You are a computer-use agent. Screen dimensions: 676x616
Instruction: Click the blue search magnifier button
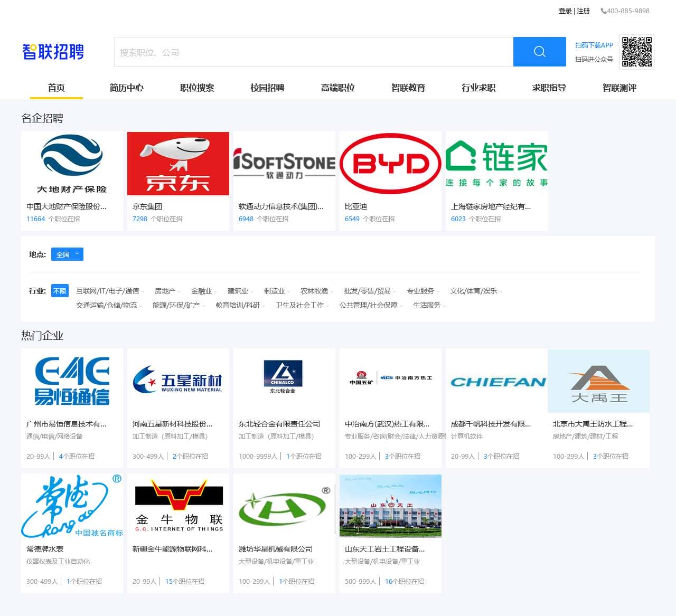click(539, 52)
